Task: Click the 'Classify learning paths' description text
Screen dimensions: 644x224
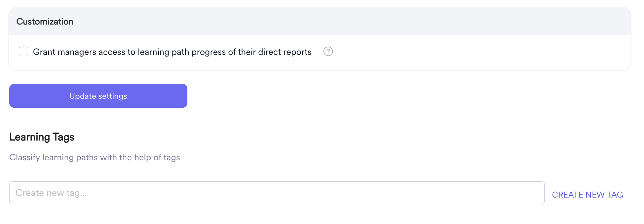Action: 95,157
